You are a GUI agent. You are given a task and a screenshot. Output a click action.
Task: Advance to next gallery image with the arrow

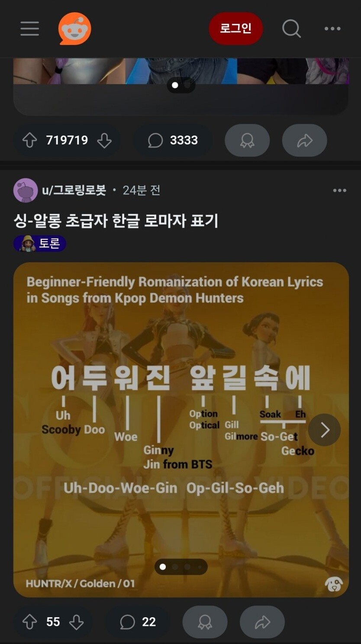click(x=324, y=430)
